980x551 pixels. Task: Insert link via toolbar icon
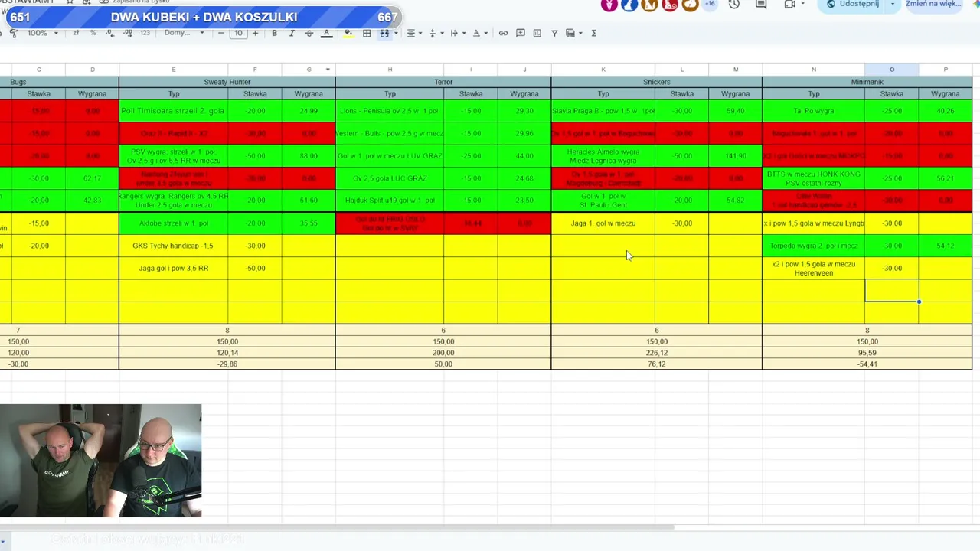[503, 33]
